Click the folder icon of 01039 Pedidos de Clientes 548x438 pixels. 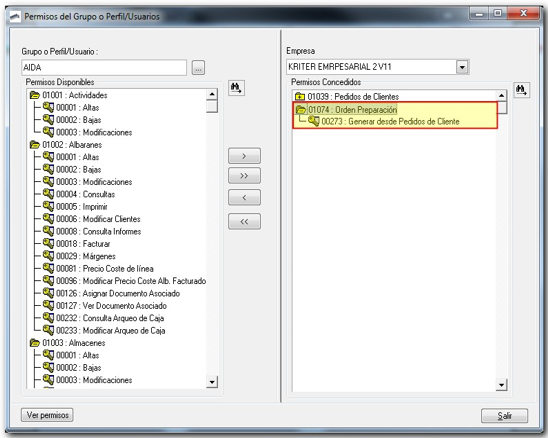coord(300,96)
